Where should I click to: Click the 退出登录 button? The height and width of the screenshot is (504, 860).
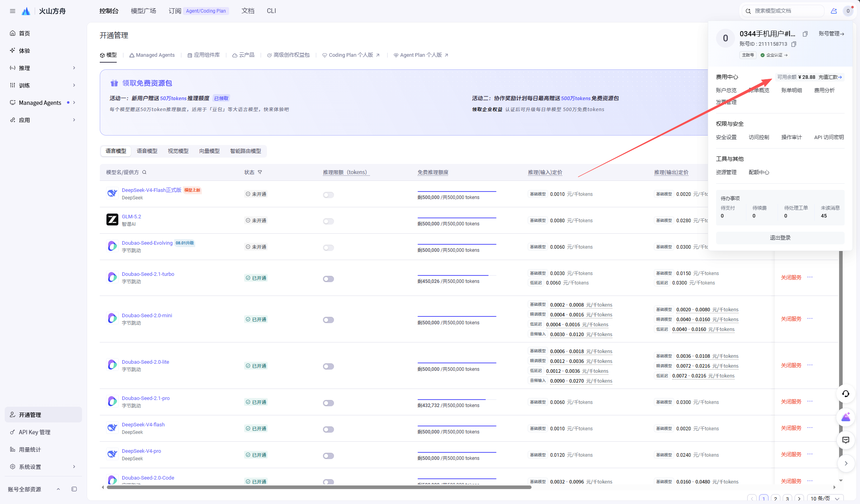pyautogui.click(x=780, y=238)
